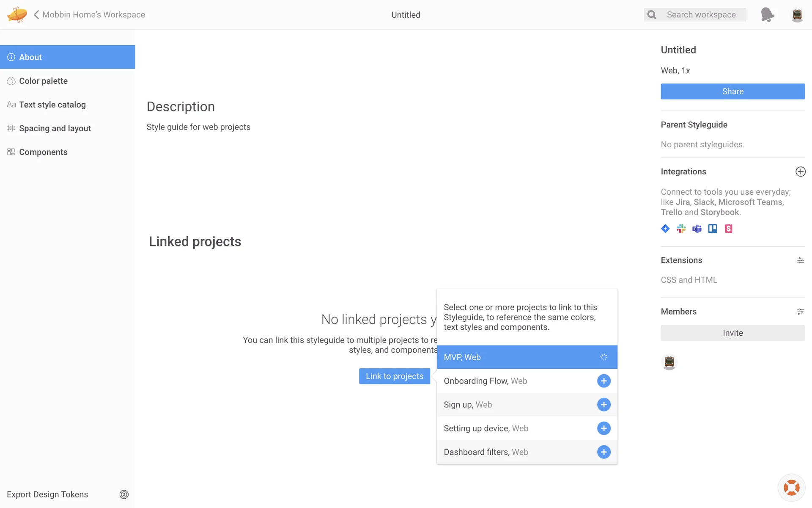Screen dimensions: 812x508
Task: Open the user profile avatar menu
Action: (797, 15)
